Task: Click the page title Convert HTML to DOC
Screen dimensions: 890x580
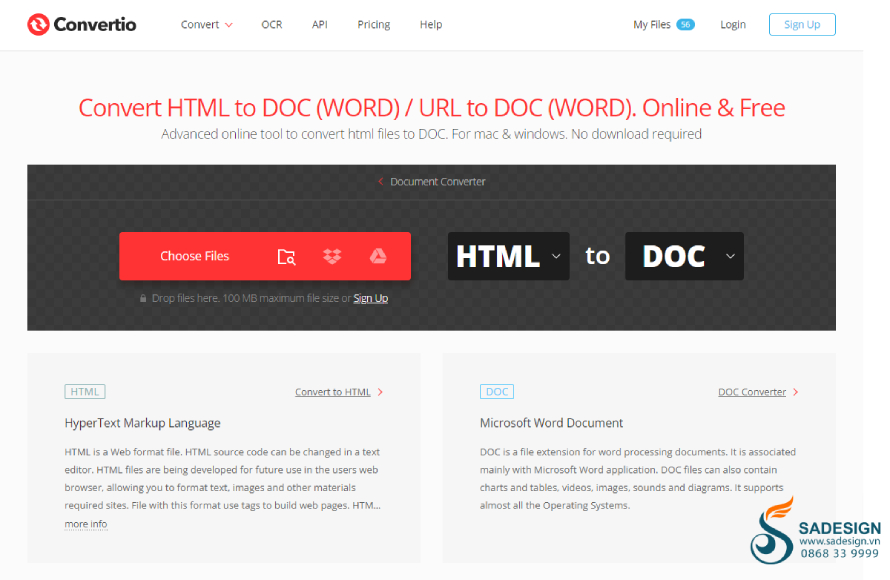Action: click(431, 108)
